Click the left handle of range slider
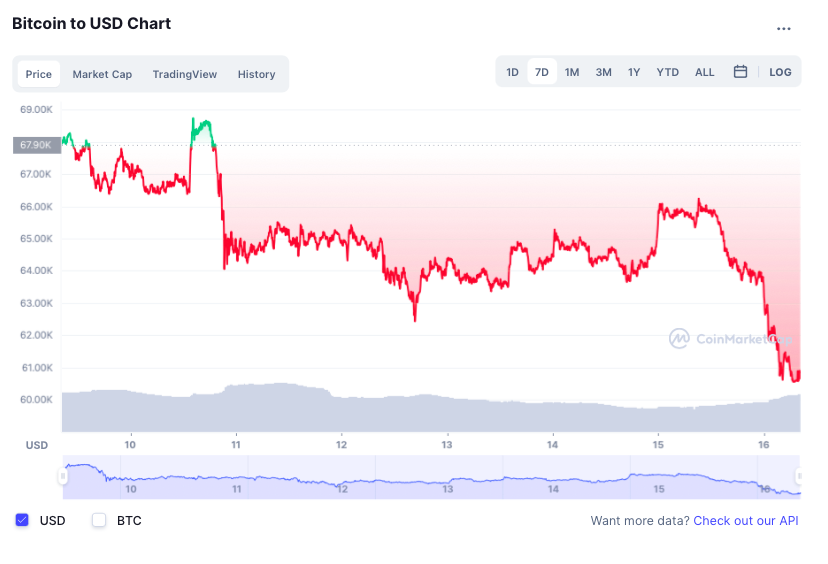 [x=63, y=478]
